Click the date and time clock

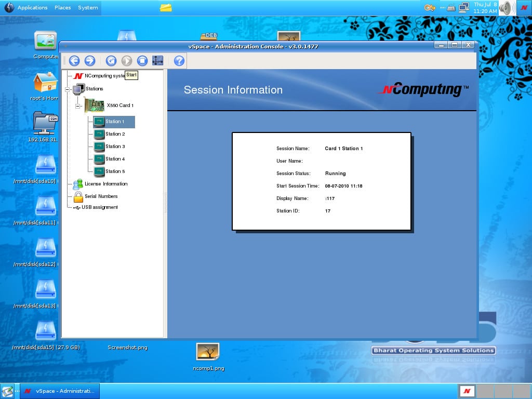click(485, 8)
